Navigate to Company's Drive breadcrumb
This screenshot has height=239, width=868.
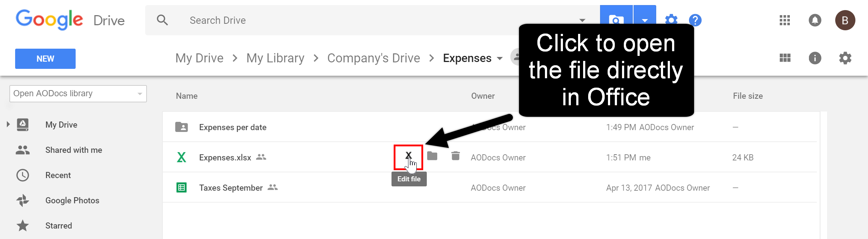click(373, 58)
